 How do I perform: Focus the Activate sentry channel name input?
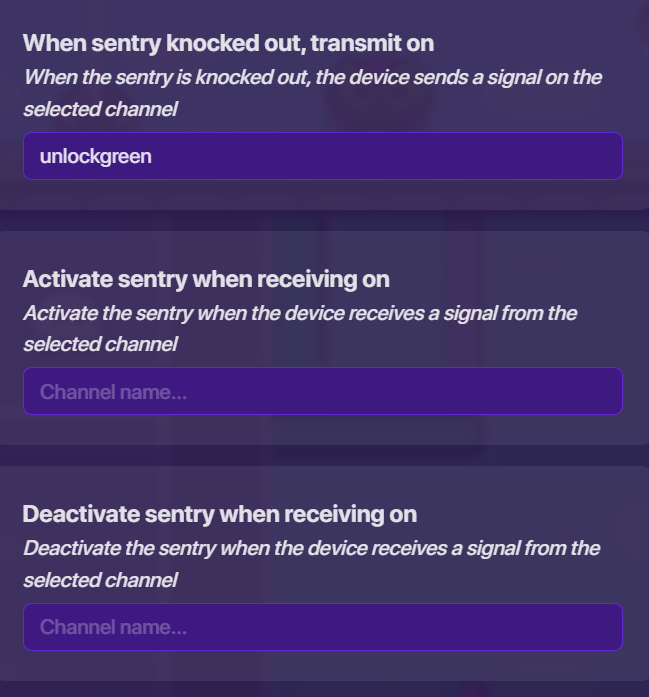click(x=322, y=391)
